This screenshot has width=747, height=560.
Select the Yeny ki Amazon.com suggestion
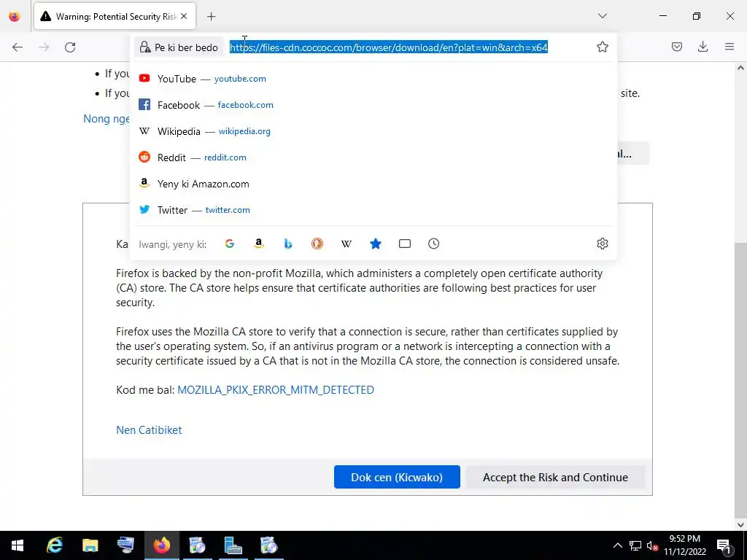(373, 184)
